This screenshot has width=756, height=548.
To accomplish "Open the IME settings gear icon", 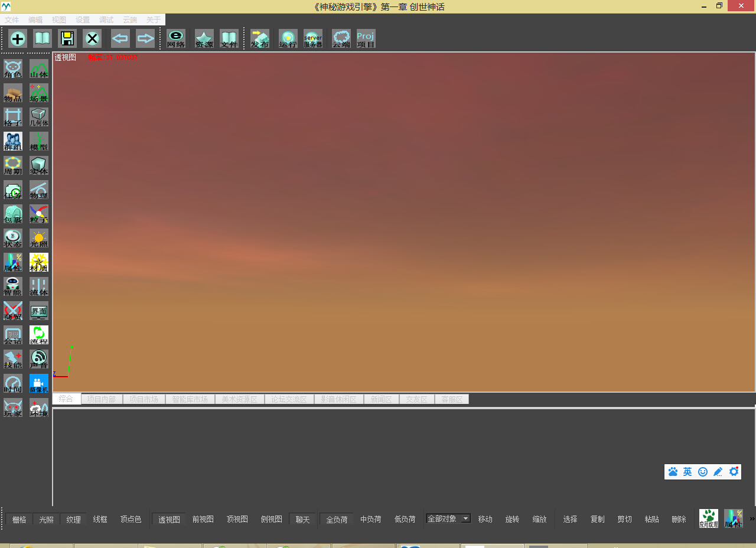I will pos(734,472).
